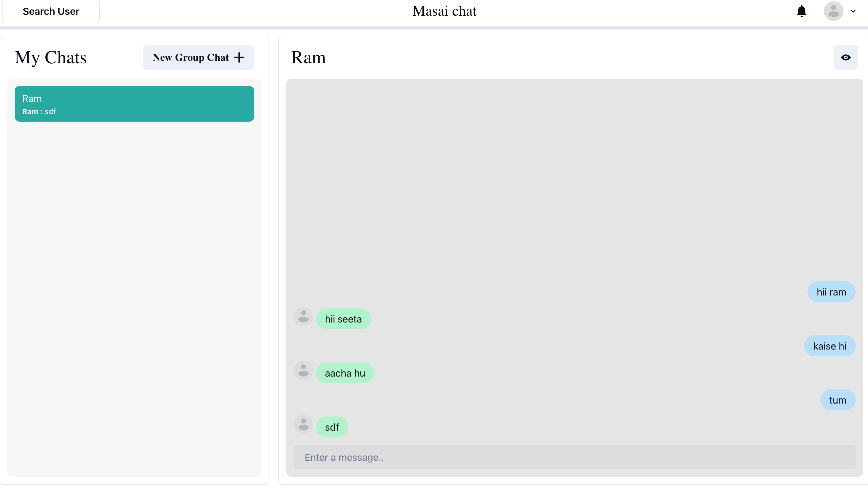Open the notifications bell icon

coord(801,11)
